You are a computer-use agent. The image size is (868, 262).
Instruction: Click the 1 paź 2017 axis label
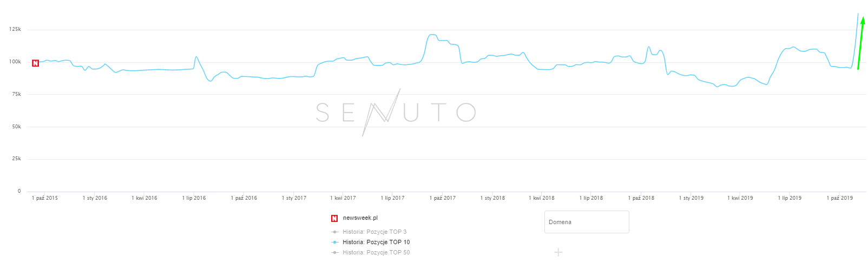coord(443,198)
